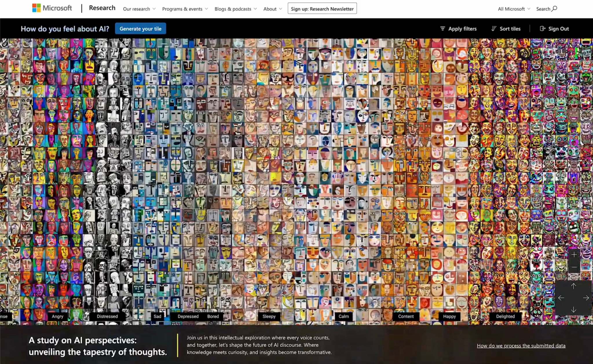Screen dimensions: 593x364
Task: Expand the Our research dropdown
Action: [x=139, y=9]
